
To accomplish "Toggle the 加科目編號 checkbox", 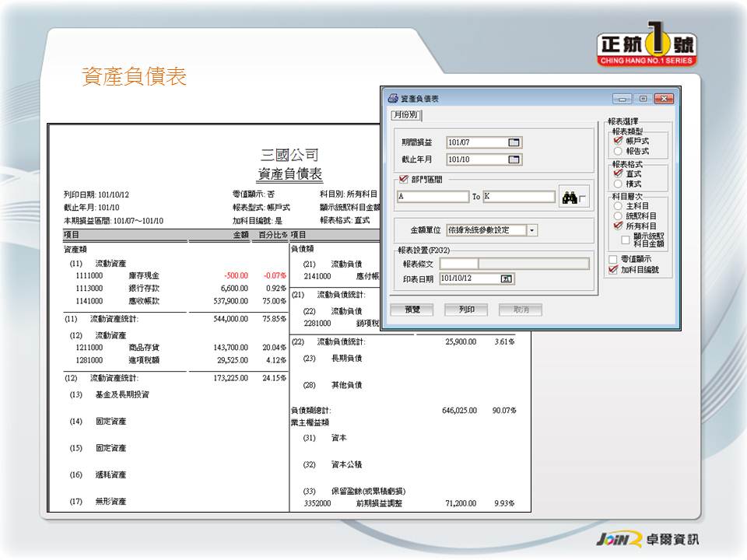I will 613,269.
